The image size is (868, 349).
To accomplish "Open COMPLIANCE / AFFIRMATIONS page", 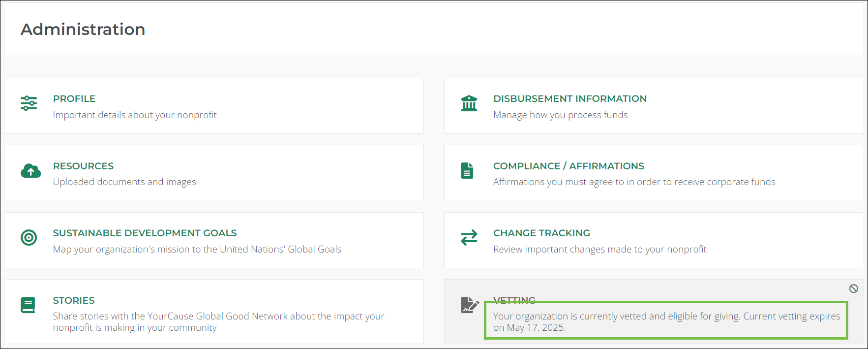I will click(569, 166).
